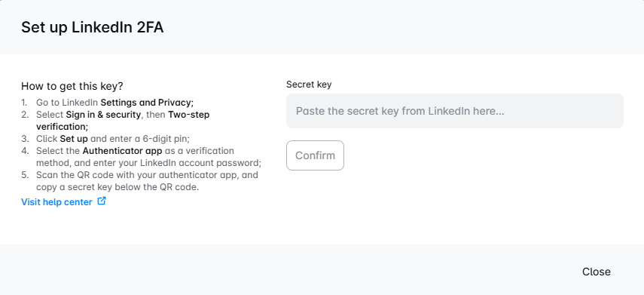Click the How to get this key heading
This screenshot has height=295, width=644.
(72, 87)
